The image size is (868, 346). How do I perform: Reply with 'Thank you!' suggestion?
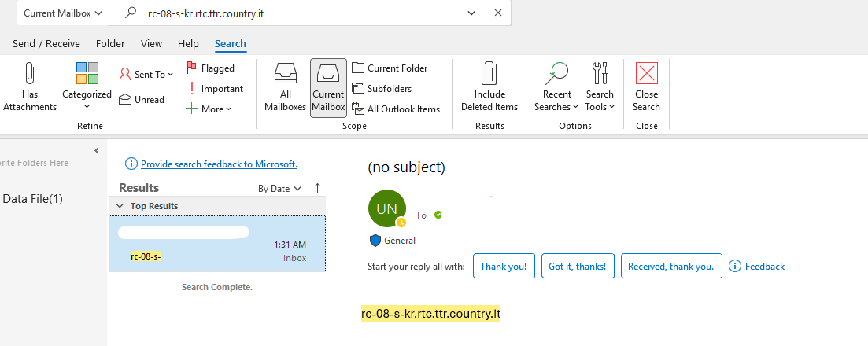pyautogui.click(x=503, y=266)
